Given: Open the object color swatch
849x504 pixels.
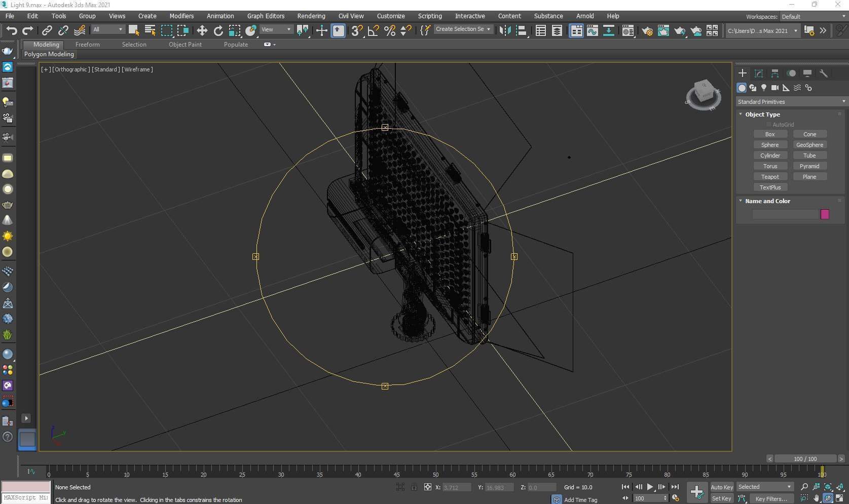Looking at the screenshot, I should (x=825, y=214).
